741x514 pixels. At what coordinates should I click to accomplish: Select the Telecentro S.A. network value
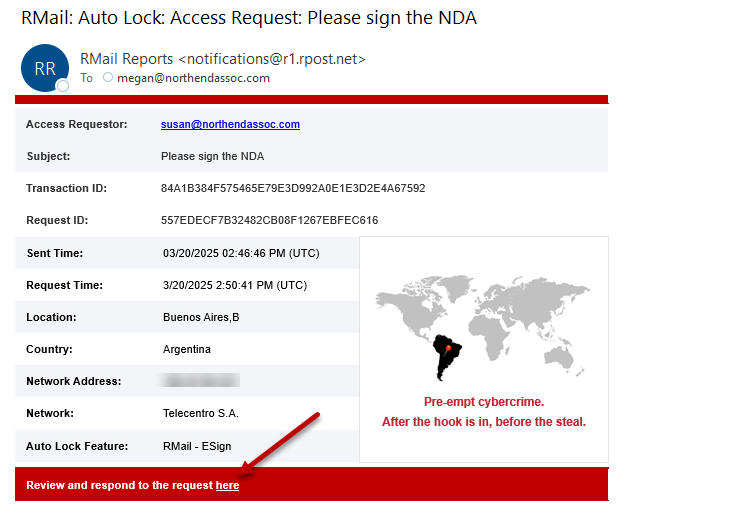point(201,413)
